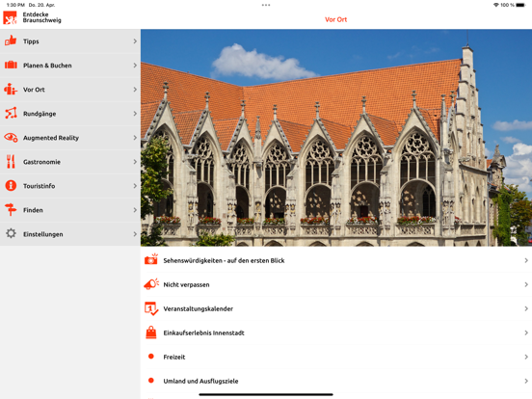Click the Vor Ort person icon
532x399 pixels.
coord(11,90)
